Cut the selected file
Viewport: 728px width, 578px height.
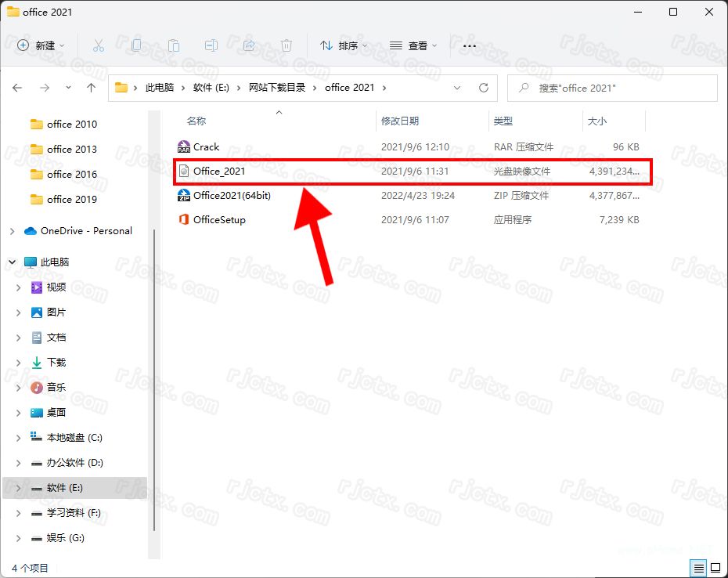99,45
